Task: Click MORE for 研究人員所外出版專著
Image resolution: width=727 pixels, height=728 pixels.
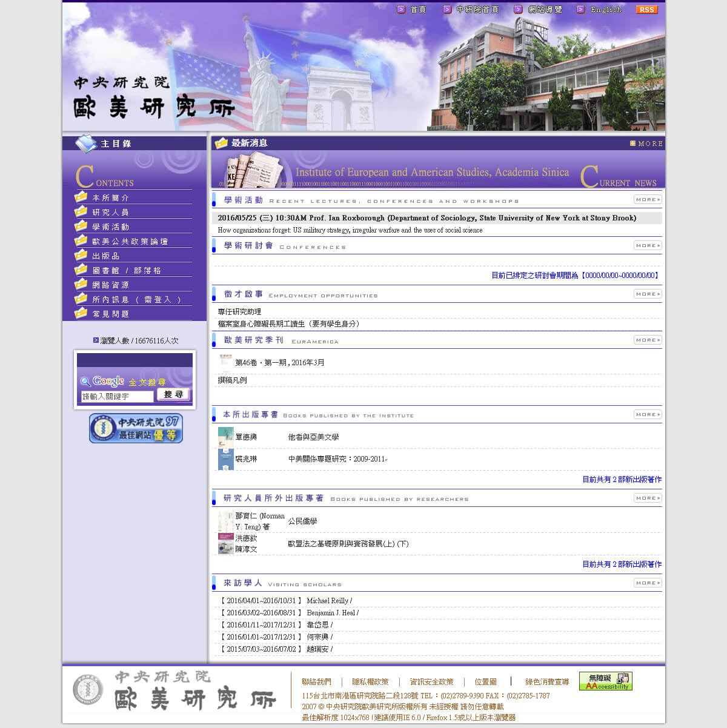Action: tap(648, 498)
